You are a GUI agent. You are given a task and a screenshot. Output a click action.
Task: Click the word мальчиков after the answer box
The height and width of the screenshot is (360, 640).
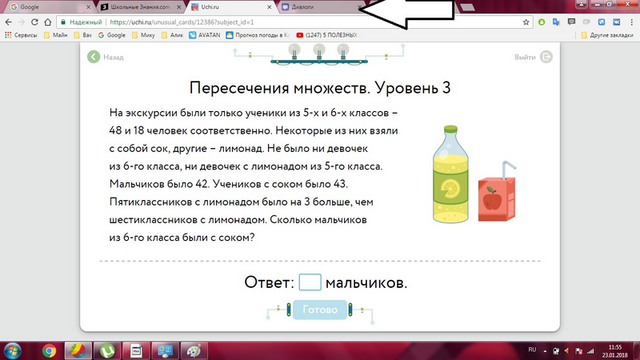pos(366,282)
